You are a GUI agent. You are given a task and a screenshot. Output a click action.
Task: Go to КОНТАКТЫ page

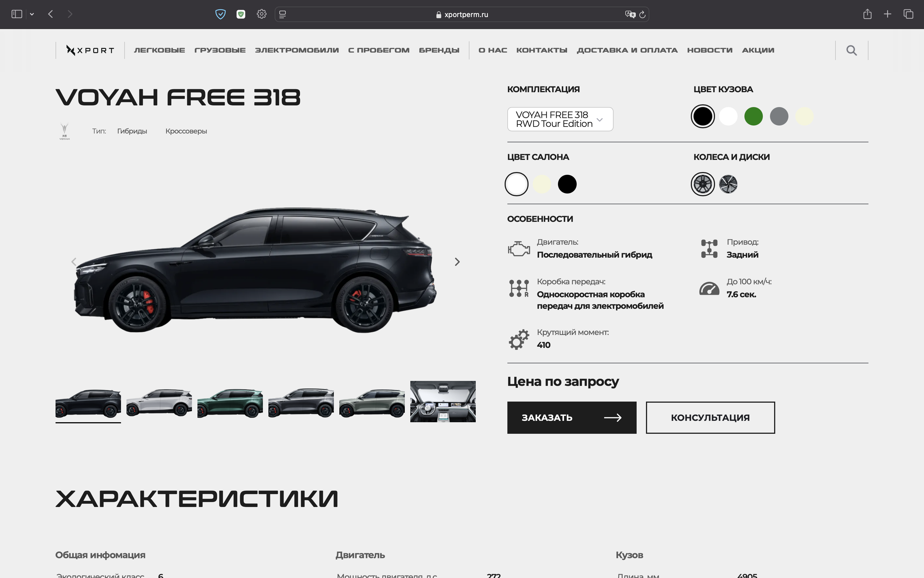click(542, 50)
